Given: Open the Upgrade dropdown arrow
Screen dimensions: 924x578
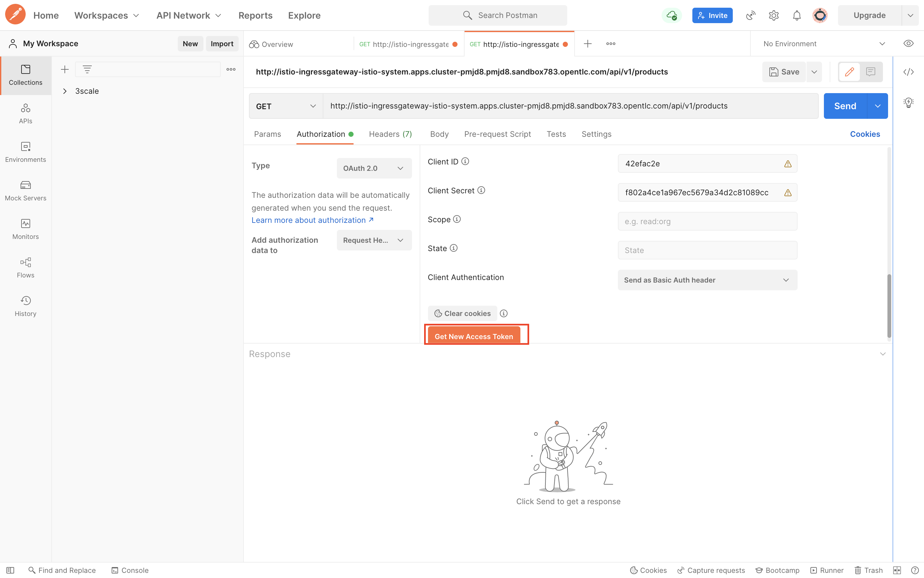Looking at the screenshot, I should click(x=910, y=15).
